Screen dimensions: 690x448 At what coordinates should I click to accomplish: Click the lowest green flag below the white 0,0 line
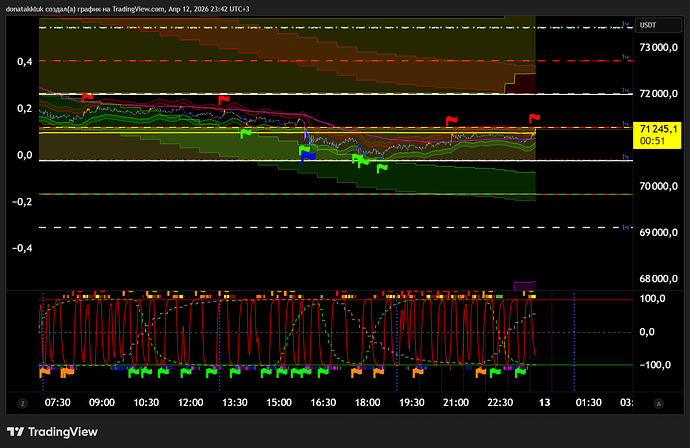coord(382,168)
